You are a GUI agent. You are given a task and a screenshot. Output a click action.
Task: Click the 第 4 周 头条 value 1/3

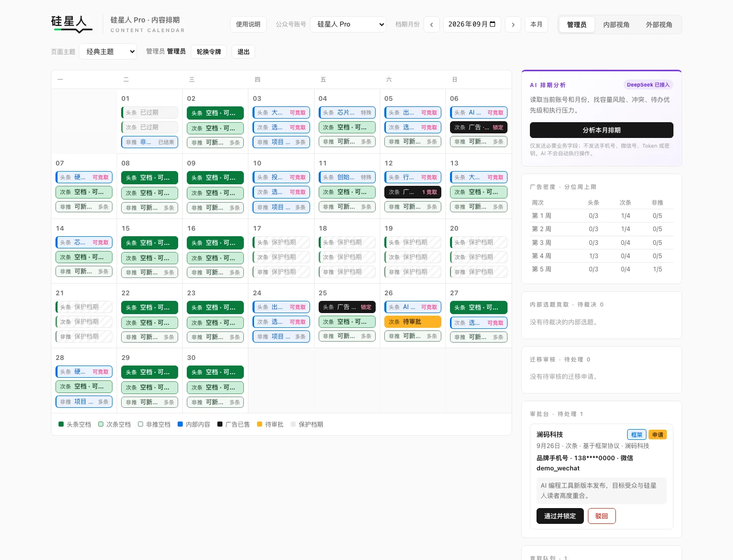pos(594,256)
